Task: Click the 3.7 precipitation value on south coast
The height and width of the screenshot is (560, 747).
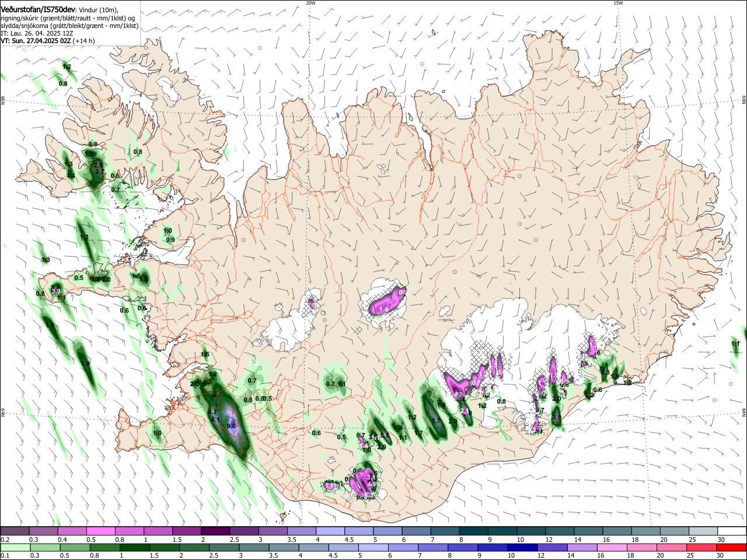Action: coord(435,421)
